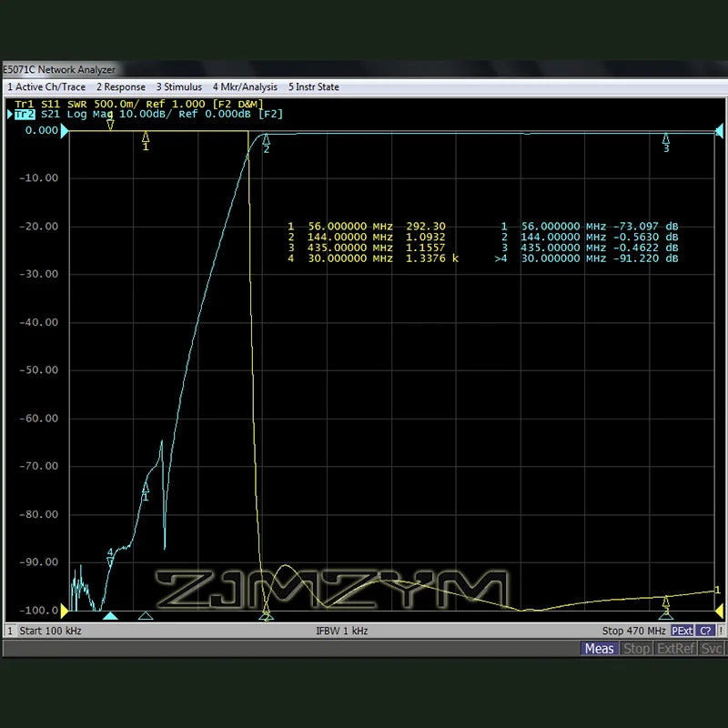Screen dimensions: 728x728
Task: Open the Active Ch/Trace menu
Action: [x=46, y=86]
